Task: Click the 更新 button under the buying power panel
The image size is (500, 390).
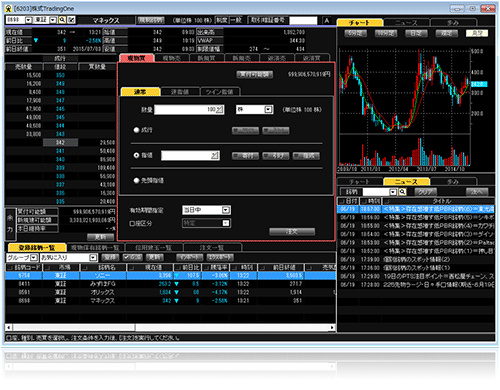Action: 100,237
